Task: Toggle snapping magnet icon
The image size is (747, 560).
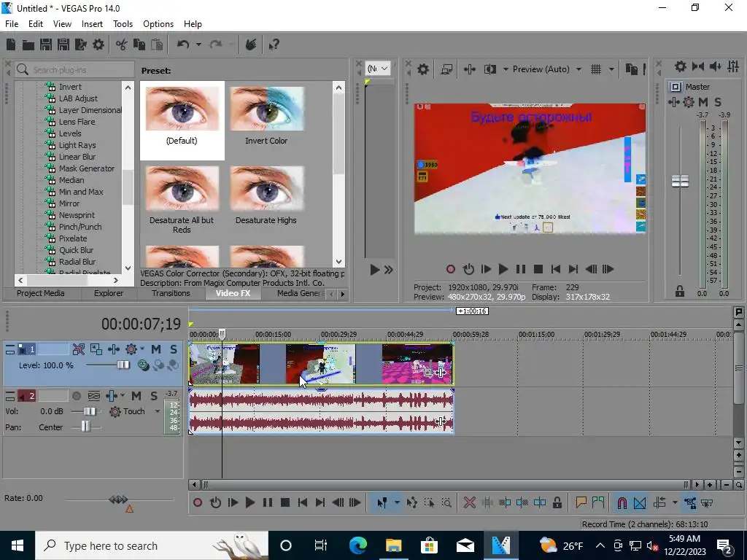Action: click(622, 502)
